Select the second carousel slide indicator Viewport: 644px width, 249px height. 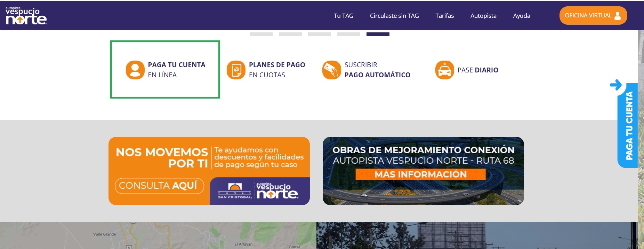(290, 34)
